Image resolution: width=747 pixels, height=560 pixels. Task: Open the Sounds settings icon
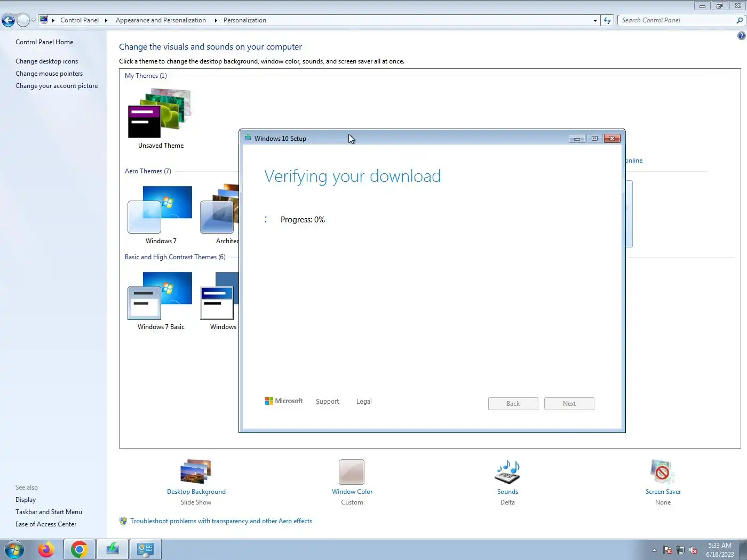tap(507, 471)
